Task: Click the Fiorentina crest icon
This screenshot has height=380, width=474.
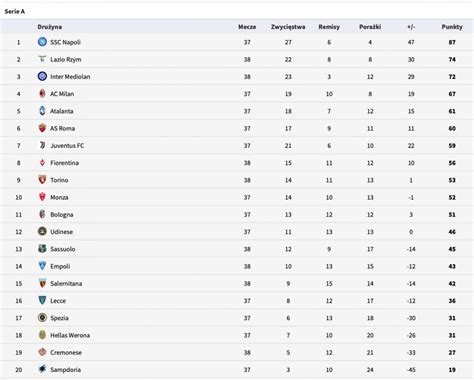Action: click(42, 163)
